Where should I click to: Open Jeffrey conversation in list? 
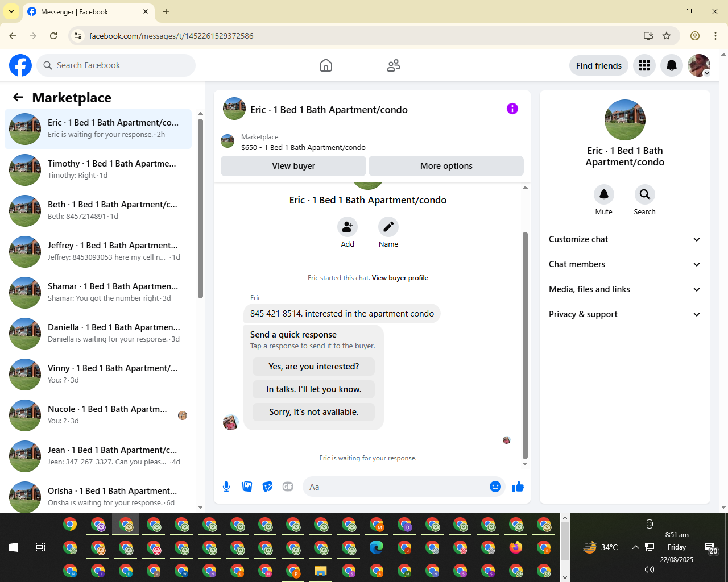98,252
